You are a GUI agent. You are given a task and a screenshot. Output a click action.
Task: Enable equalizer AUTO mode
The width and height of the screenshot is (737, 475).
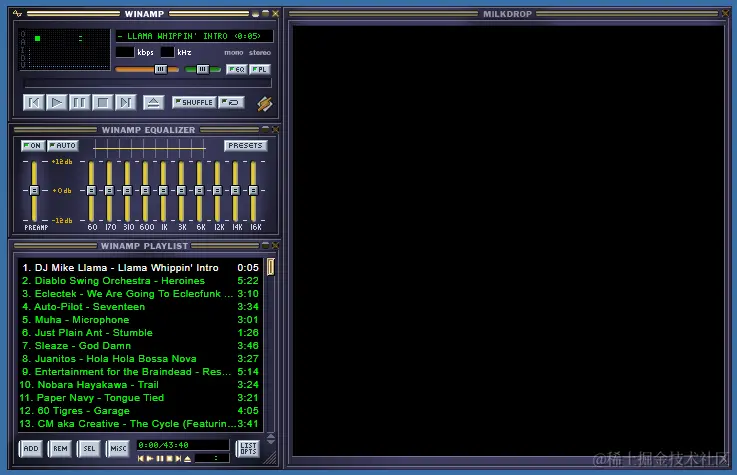(63, 146)
